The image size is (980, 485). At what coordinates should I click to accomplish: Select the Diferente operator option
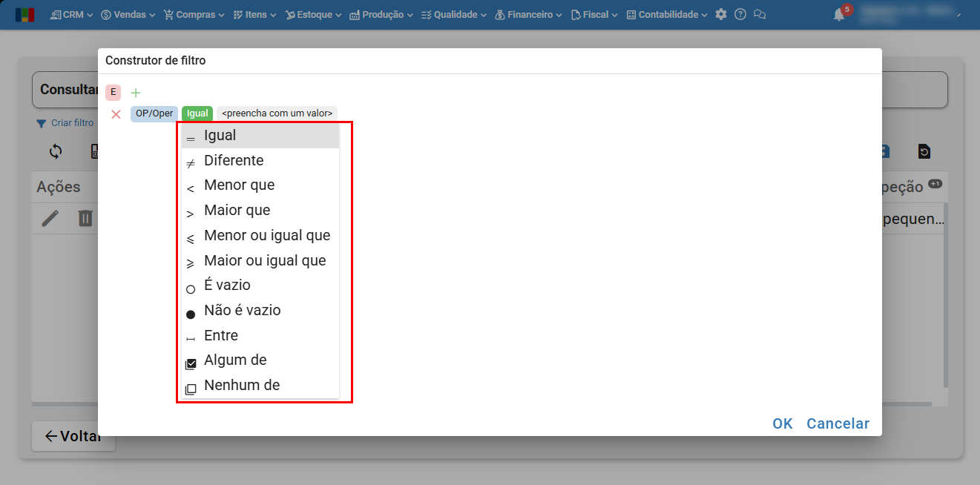pyautogui.click(x=260, y=161)
